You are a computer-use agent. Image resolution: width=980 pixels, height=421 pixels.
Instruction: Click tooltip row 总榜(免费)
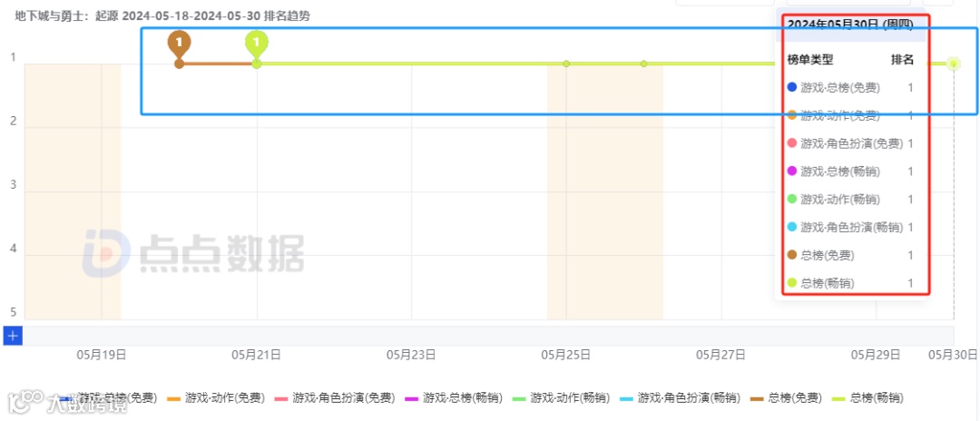[x=850, y=255]
